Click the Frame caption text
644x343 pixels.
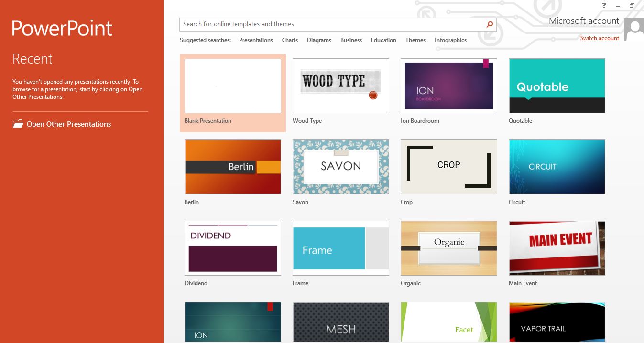[300, 283]
